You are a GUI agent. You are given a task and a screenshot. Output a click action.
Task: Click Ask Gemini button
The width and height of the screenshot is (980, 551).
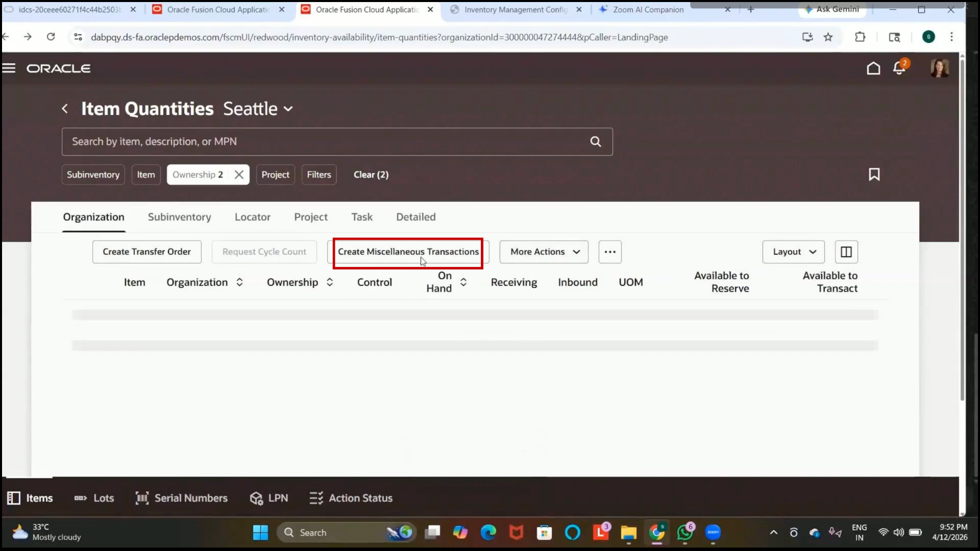click(x=831, y=9)
